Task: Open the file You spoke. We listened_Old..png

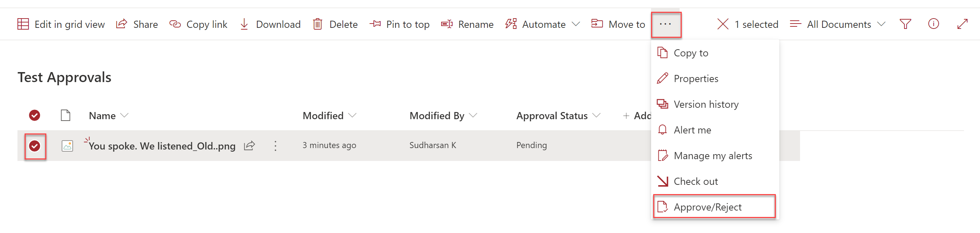Action: click(162, 146)
